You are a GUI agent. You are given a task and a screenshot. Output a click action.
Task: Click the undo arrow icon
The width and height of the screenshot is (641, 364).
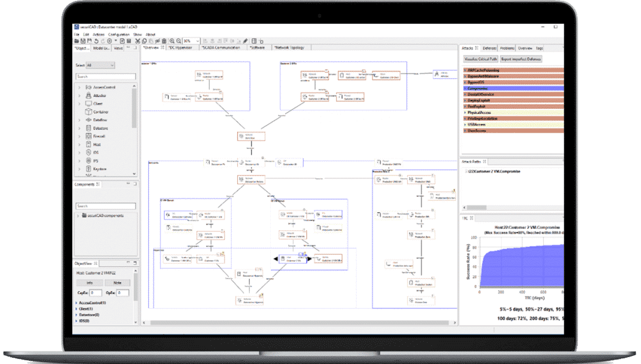pyautogui.click(x=96, y=41)
